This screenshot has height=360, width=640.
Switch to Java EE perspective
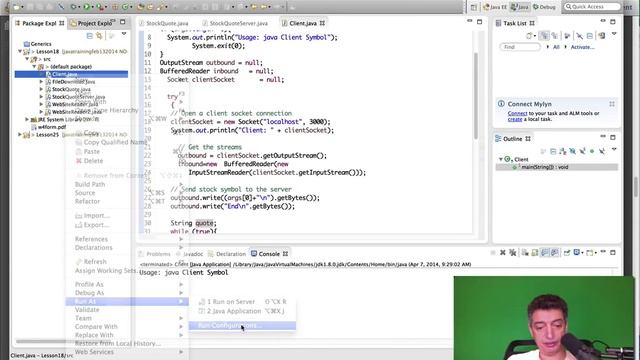[495, 7]
